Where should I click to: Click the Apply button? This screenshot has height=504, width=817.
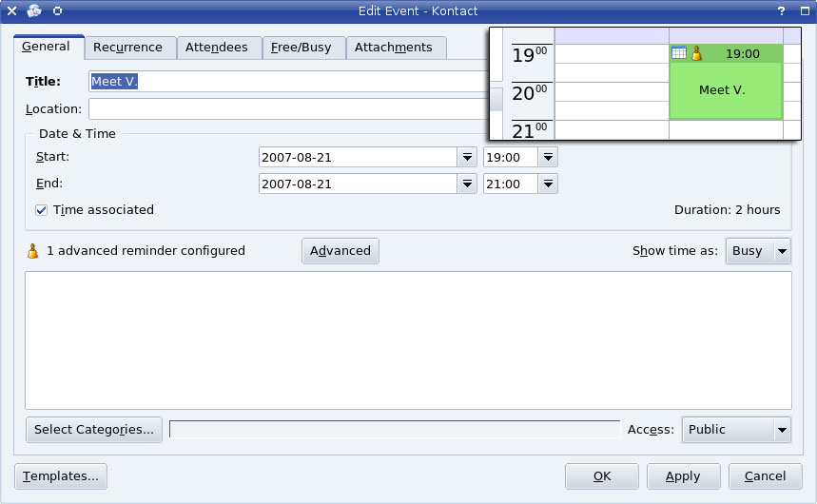click(x=683, y=476)
